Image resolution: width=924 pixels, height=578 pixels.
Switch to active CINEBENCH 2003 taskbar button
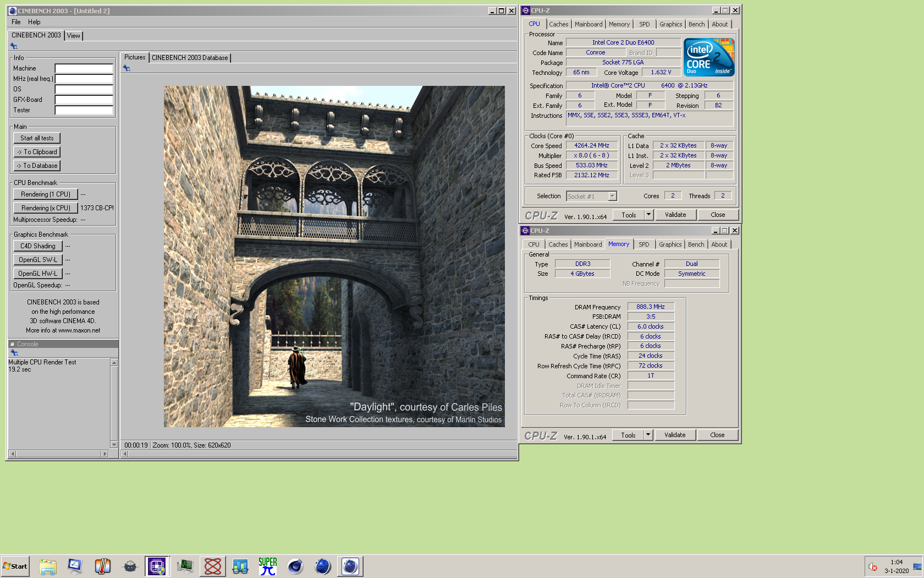click(x=350, y=566)
